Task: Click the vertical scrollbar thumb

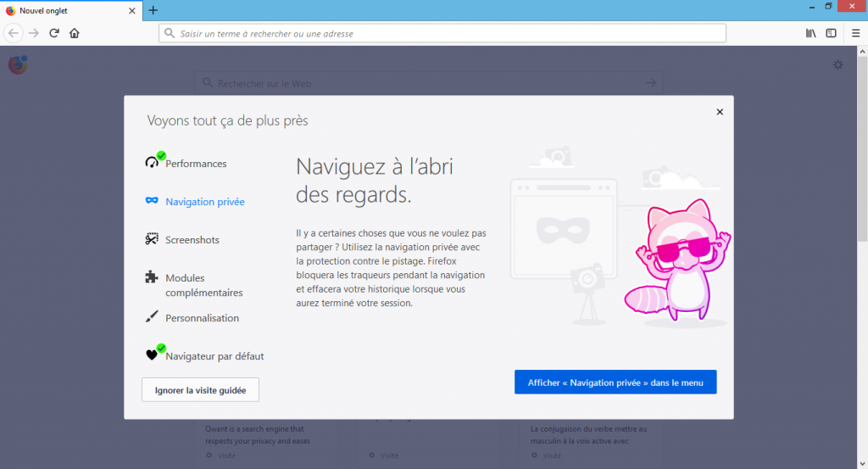Action: pos(862,148)
